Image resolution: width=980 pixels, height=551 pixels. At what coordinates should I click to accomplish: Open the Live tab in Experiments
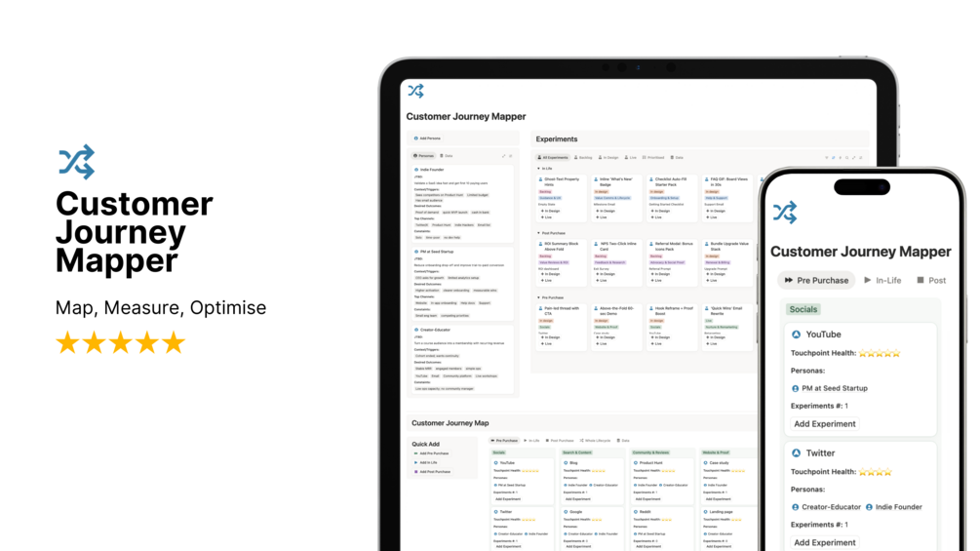[631, 158]
